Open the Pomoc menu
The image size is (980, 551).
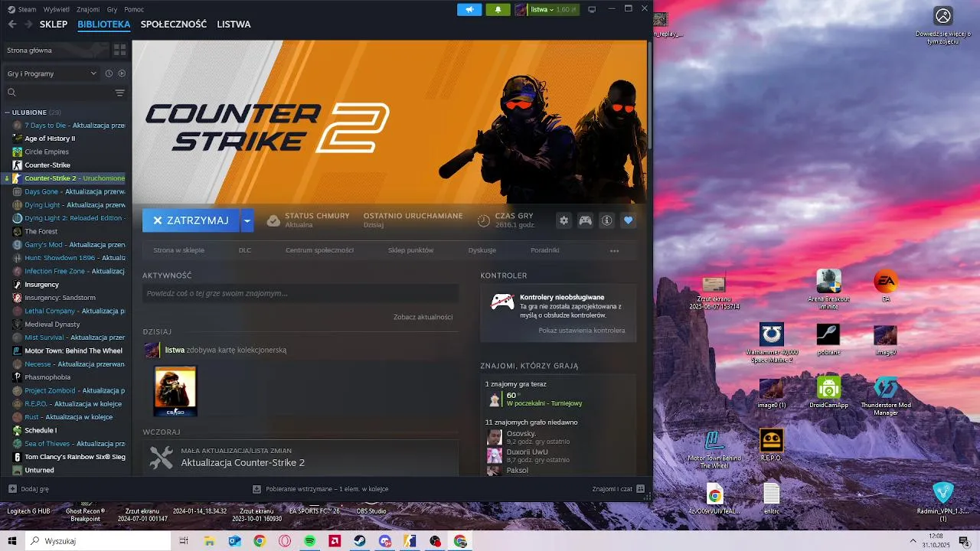coord(134,9)
